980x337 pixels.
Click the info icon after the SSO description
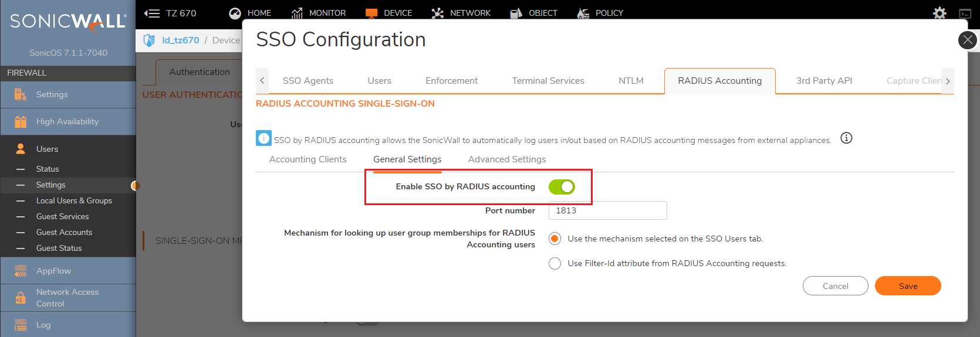846,138
